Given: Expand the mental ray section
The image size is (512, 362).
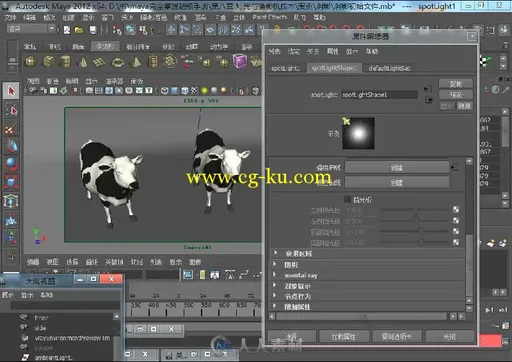Looking at the screenshot, I should tap(275, 275).
